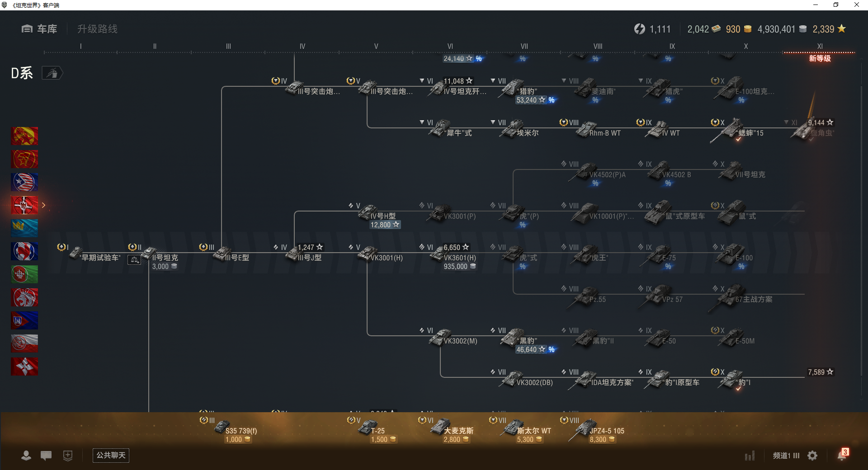
Task: Toggle vehicle type filter beside D系
Action: pyautogui.click(x=52, y=73)
